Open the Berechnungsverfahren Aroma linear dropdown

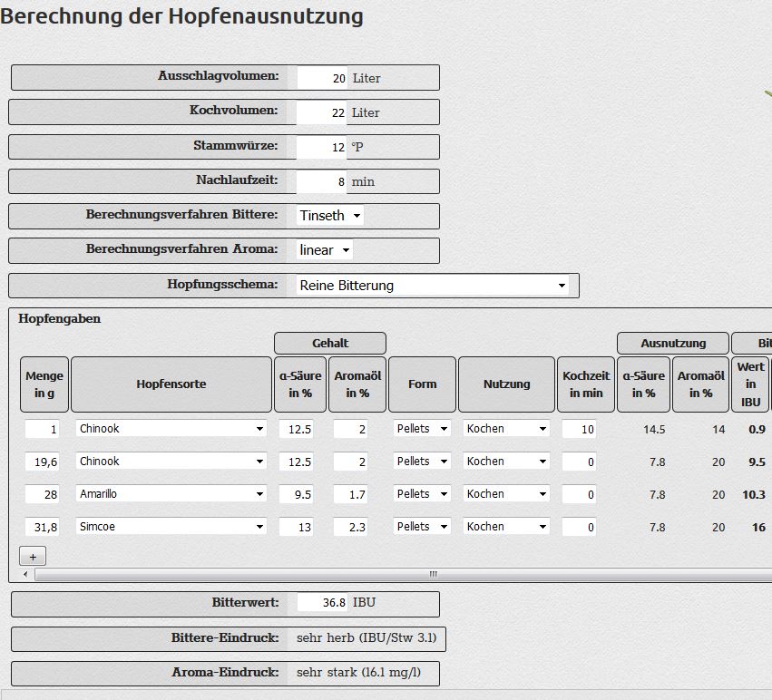click(325, 250)
